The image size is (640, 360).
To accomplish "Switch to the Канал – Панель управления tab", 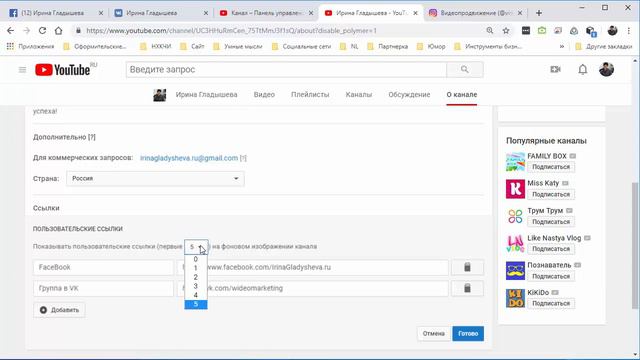I will (x=265, y=13).
